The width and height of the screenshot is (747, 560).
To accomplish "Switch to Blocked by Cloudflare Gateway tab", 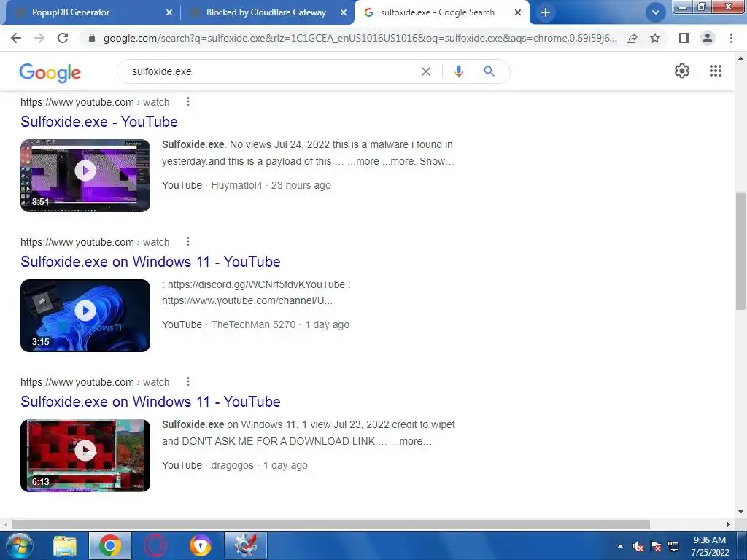I will coord(266,12).
